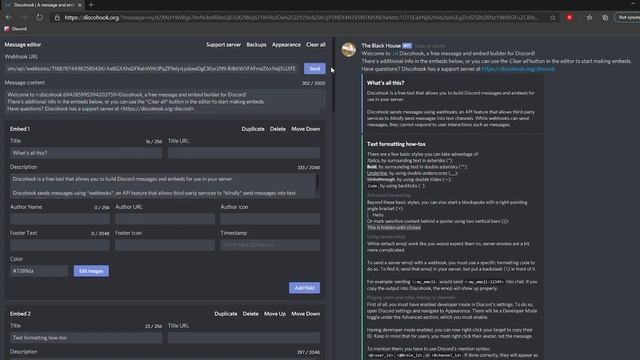The image size is (640, 360).
Task: Open the Collections icon in the toolbar
Action: pyautogui.click(x=605, y=18)
